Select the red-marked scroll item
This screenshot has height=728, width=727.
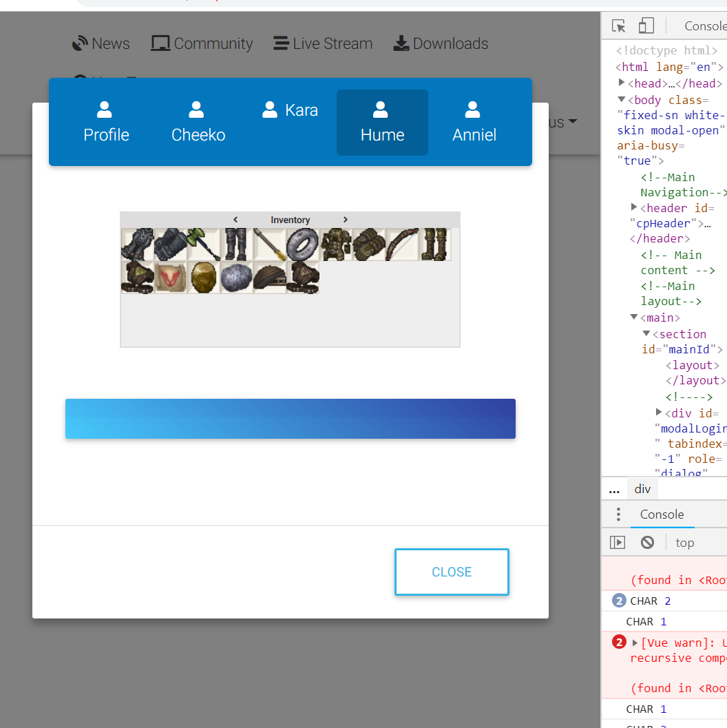coord(171,278)
